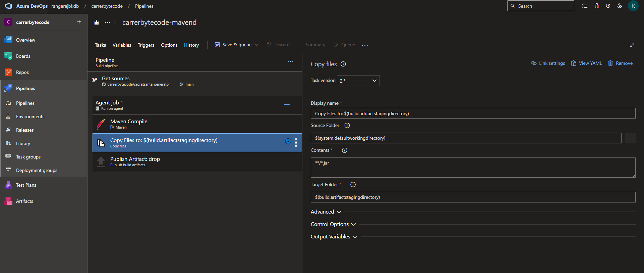Click Link settings
This screenshot has width=644, height=273.
tap(548, 63)
